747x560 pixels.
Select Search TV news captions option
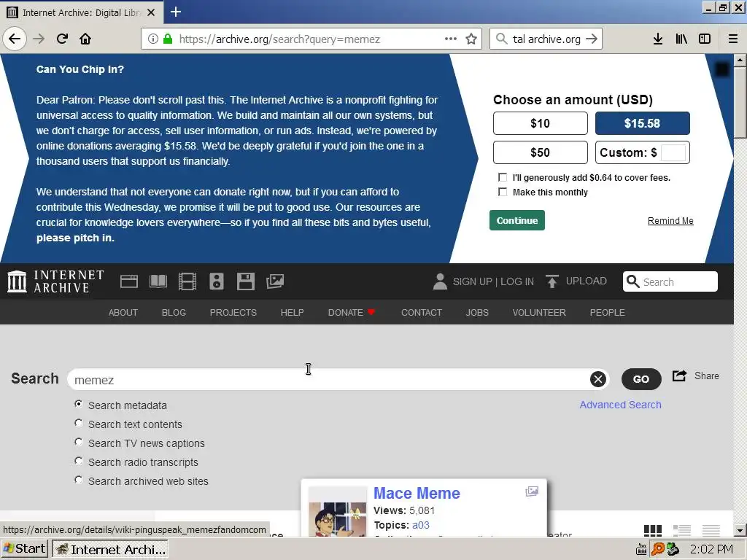tap(79, 442)
